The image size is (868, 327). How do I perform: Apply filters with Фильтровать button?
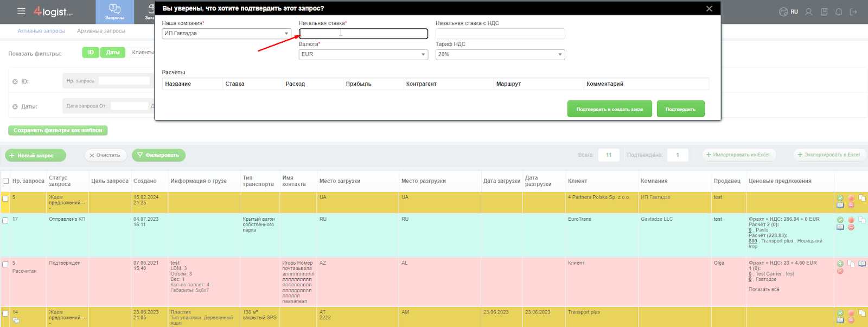158,156
